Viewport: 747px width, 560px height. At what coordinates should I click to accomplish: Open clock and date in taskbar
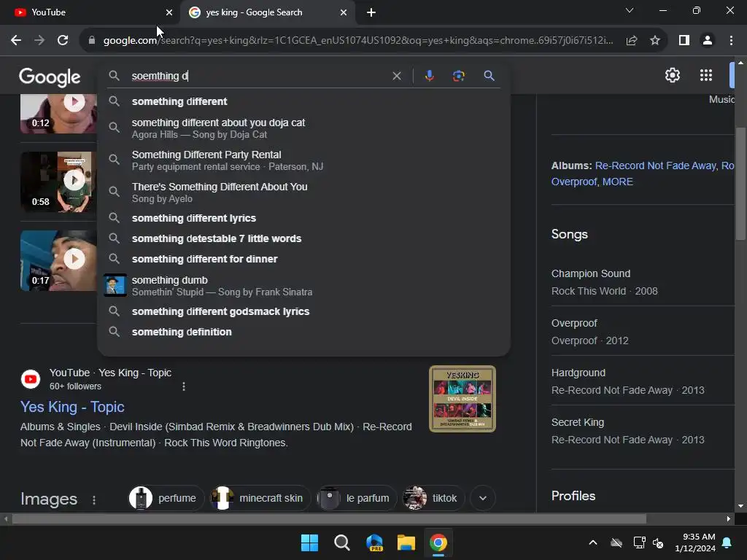695,542
